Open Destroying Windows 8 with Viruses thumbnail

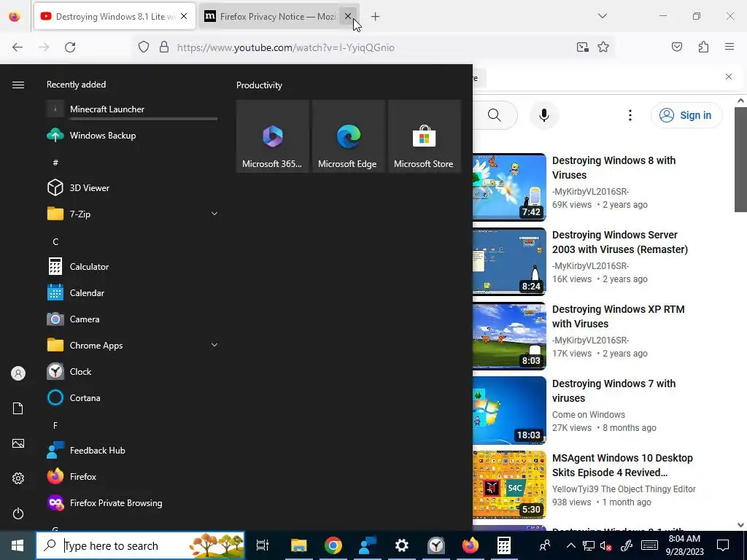(x=509, y=187)
